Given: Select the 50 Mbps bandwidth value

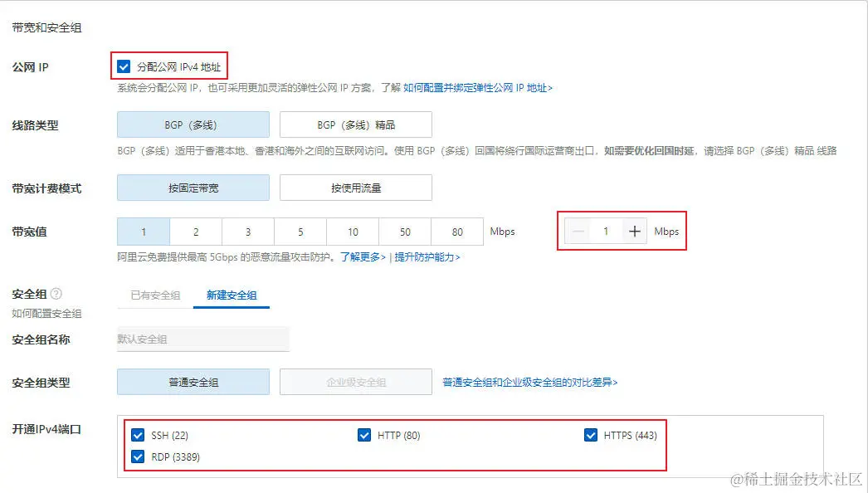Looking at the screenshot, I should point(404,231).
